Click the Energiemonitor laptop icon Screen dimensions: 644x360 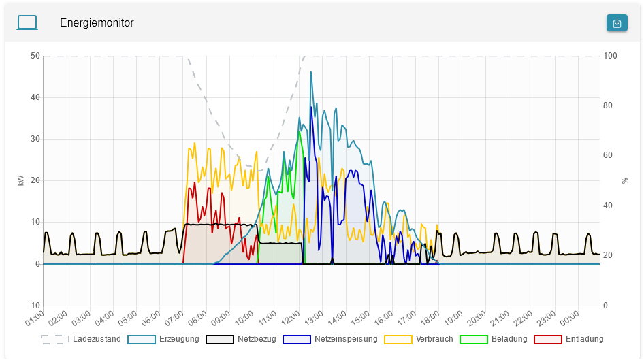(27, 22)
